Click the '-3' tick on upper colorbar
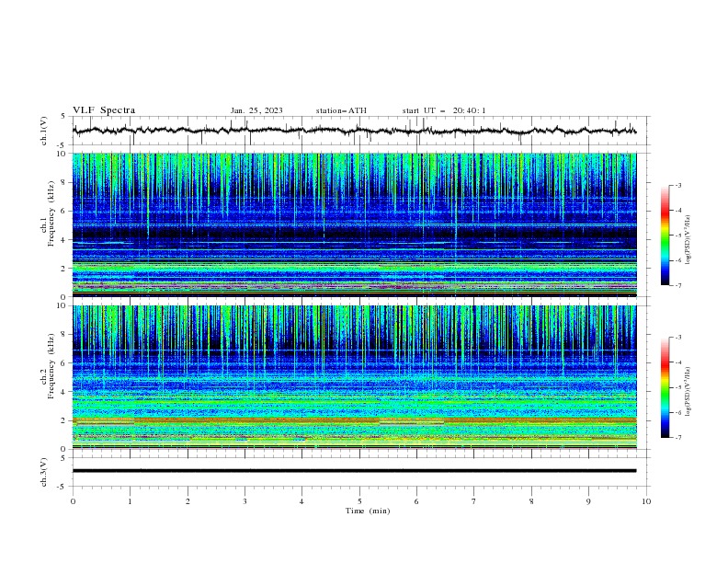The width and height of the screenshot is (728, 563). coord(677,185)
